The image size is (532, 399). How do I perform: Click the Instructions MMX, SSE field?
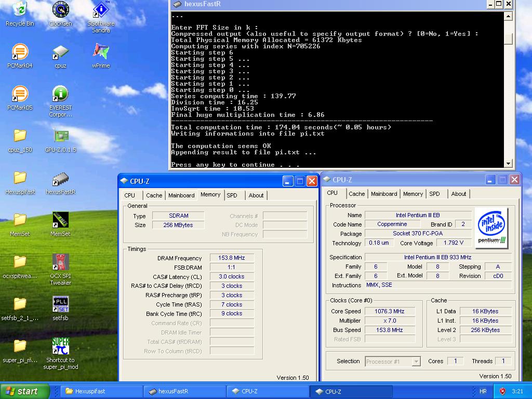point(438,285)
